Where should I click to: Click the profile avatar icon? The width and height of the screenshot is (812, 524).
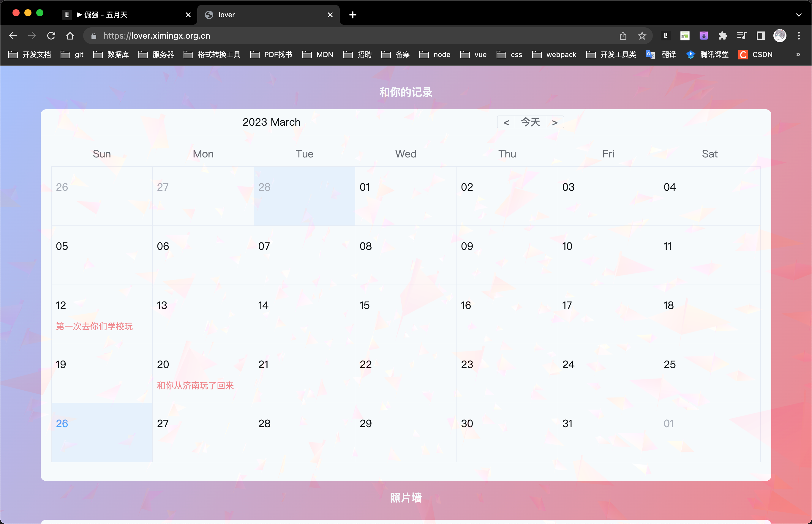tap(780, 36)
